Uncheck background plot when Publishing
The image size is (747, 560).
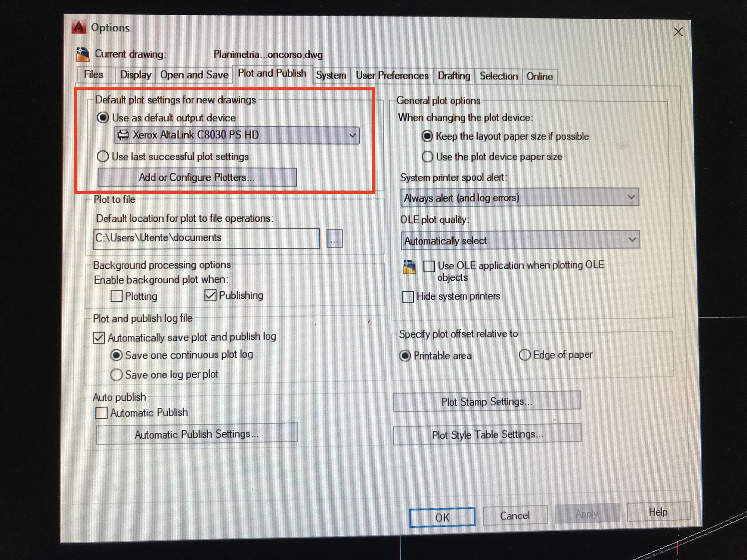tap(210, 296)
